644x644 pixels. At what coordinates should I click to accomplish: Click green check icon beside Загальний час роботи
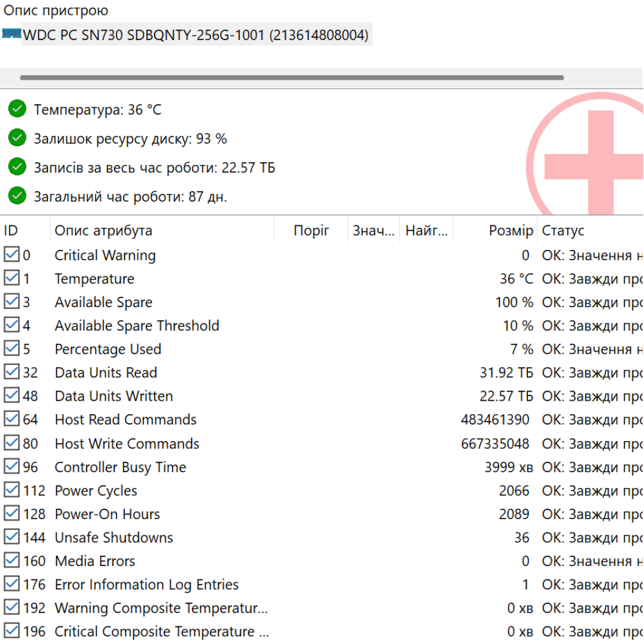point(17,196)
